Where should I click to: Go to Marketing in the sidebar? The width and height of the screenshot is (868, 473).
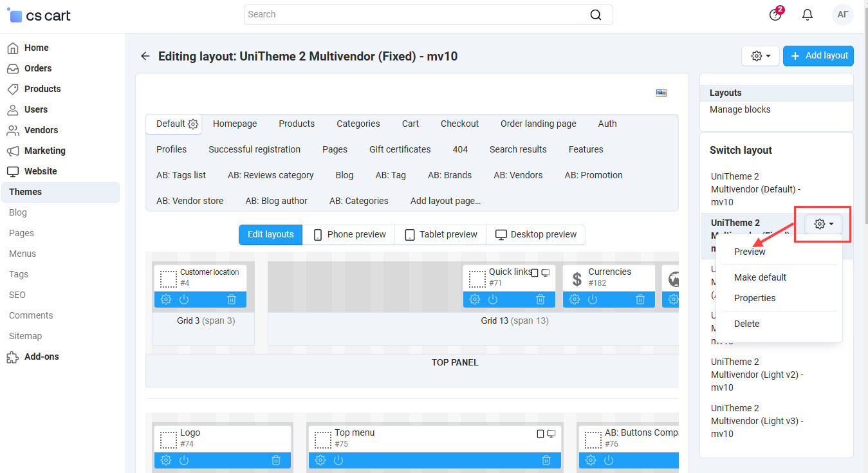coord(45,151)
